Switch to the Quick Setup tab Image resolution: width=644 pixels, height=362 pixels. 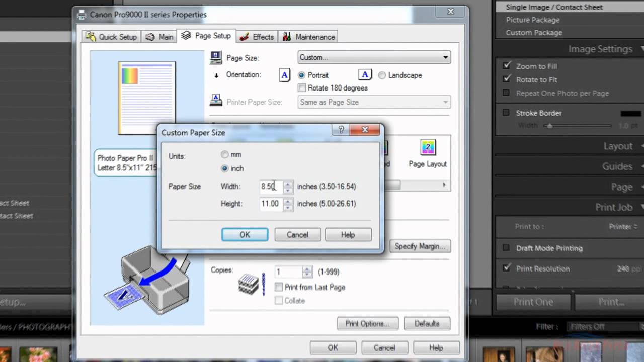(x=111, y=37)
